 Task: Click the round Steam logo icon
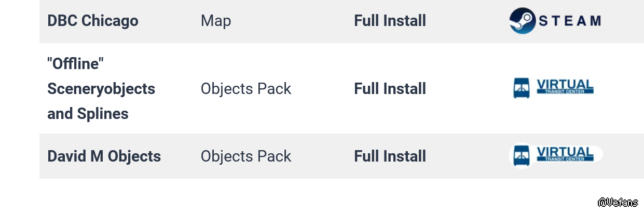pos(522,21)
